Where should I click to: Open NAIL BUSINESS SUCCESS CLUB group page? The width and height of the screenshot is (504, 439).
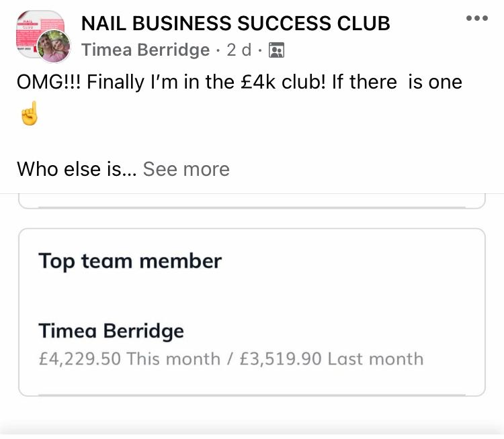(x=235, y=23)
